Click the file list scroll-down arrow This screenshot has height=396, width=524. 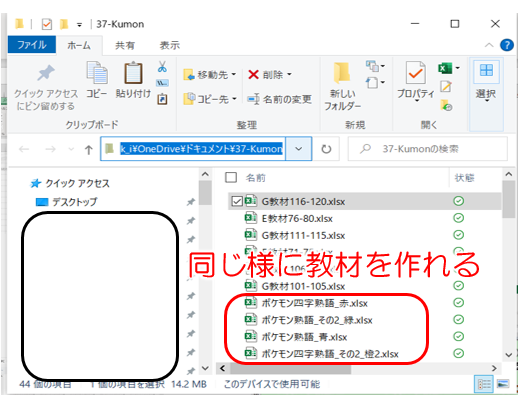tap(508, 355)
